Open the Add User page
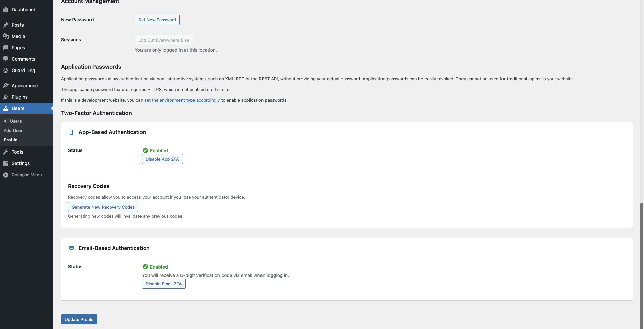 pos(13,130)
